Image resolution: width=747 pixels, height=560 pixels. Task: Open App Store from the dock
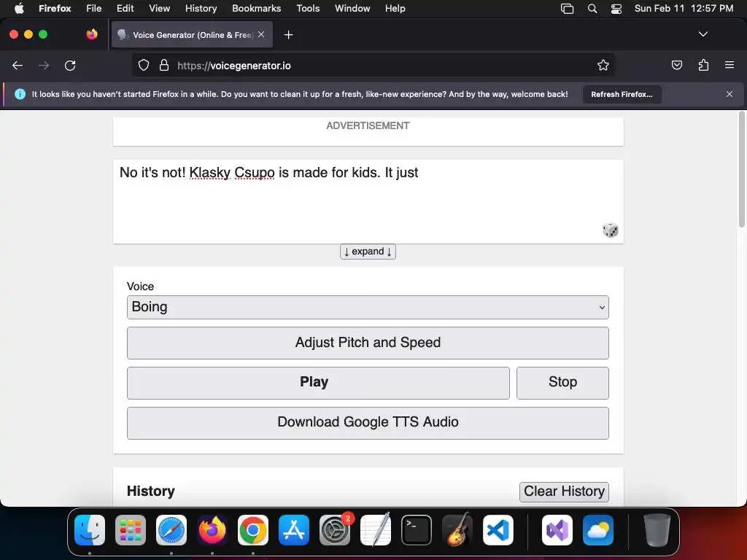(x=294, y=530)
